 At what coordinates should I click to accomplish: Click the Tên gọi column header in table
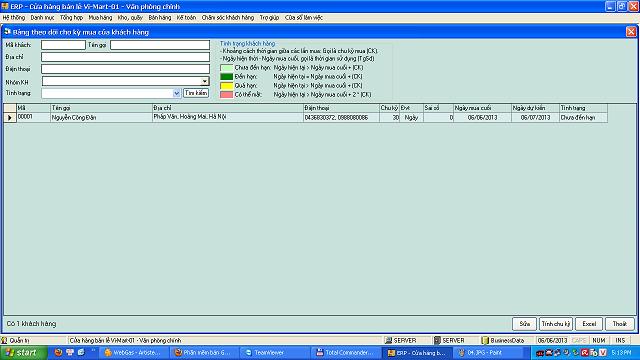coord(101,108)
